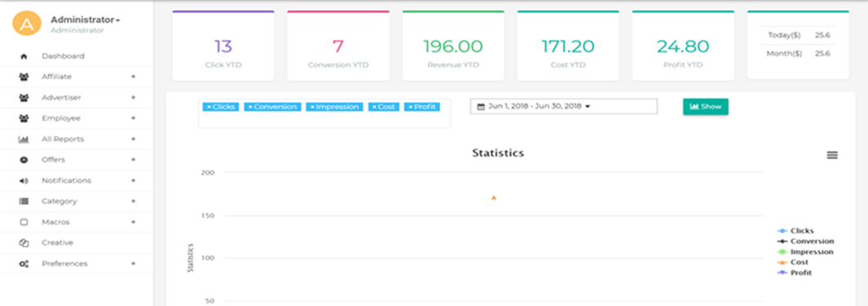
Task: Click the Preferences gears icon
Action: click(23, 264)
